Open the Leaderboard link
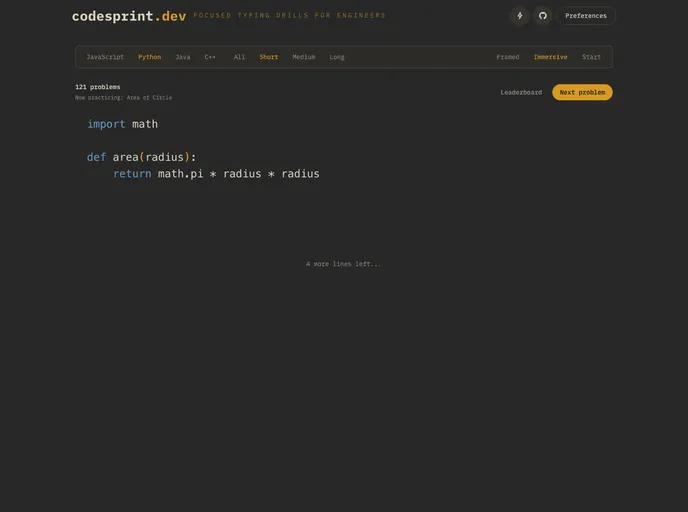 coord(521,93)
